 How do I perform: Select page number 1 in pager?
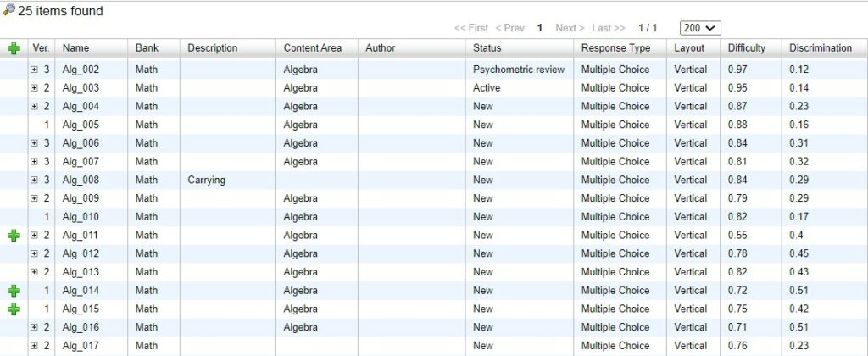(540, 28)
